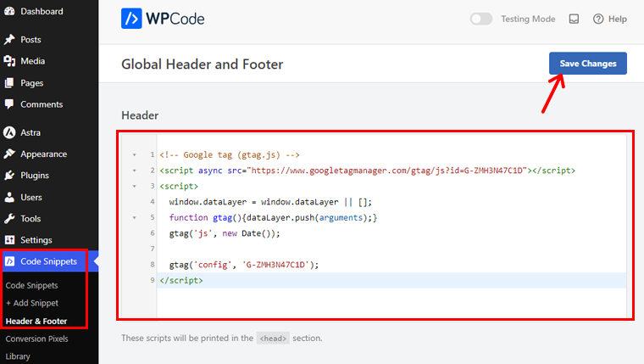Click the WPCode logo icon
Viewport: 644px width, 364px height.
tap(131, 19)
